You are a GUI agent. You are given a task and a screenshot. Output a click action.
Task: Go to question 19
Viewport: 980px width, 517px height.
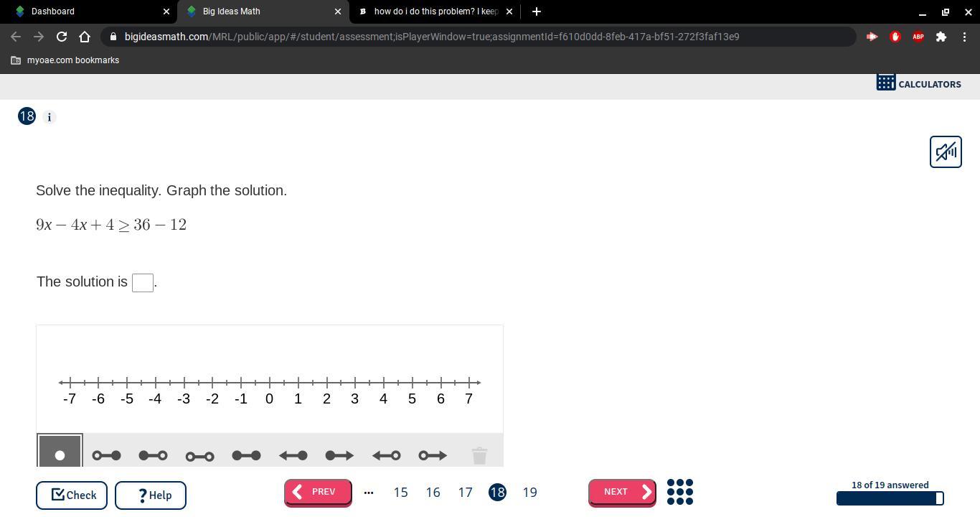pyautogui.click(x=529, y=493)
